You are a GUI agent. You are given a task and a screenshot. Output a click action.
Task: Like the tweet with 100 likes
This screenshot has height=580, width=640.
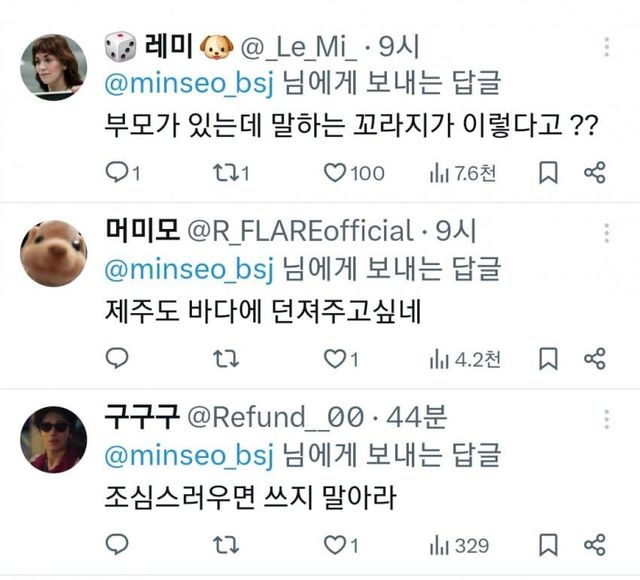pyautogui.click(x=335, y=173)
